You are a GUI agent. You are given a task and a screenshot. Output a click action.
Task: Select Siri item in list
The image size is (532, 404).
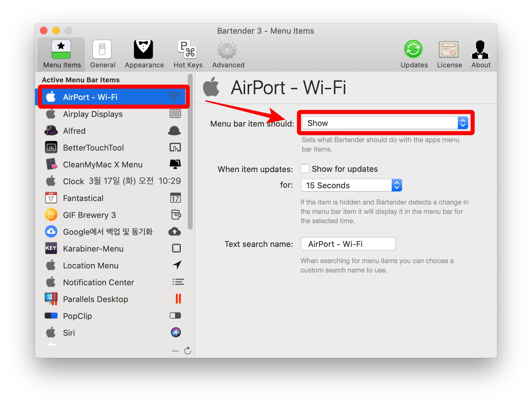pyautogui.click(x=111, y=333)
